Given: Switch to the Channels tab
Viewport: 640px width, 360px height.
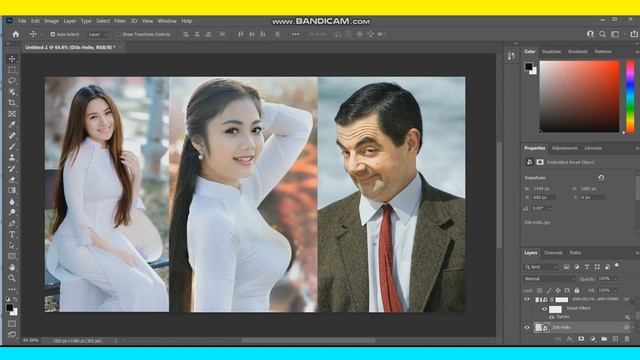Looking at the screenshot, I should [x=553, y=253].
